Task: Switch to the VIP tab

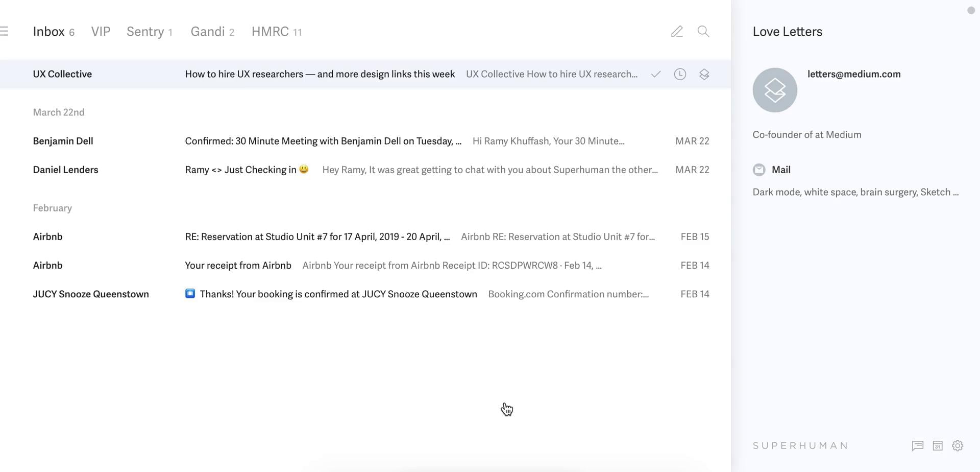Action: pos(101,32)
